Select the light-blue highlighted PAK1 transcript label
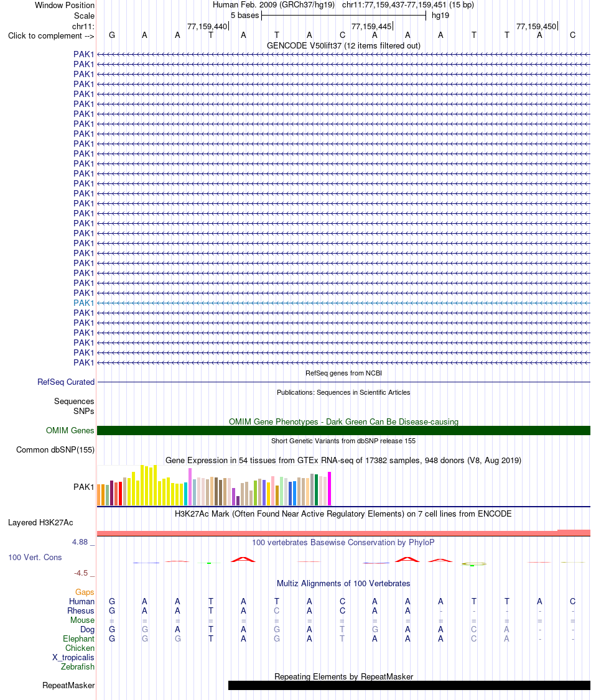 coord(84,303)
